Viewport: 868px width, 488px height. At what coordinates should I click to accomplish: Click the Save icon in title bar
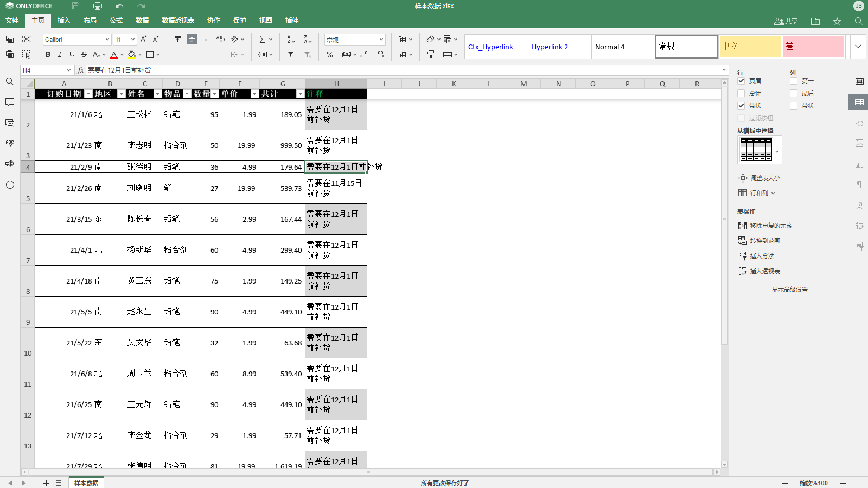[75, 6]
